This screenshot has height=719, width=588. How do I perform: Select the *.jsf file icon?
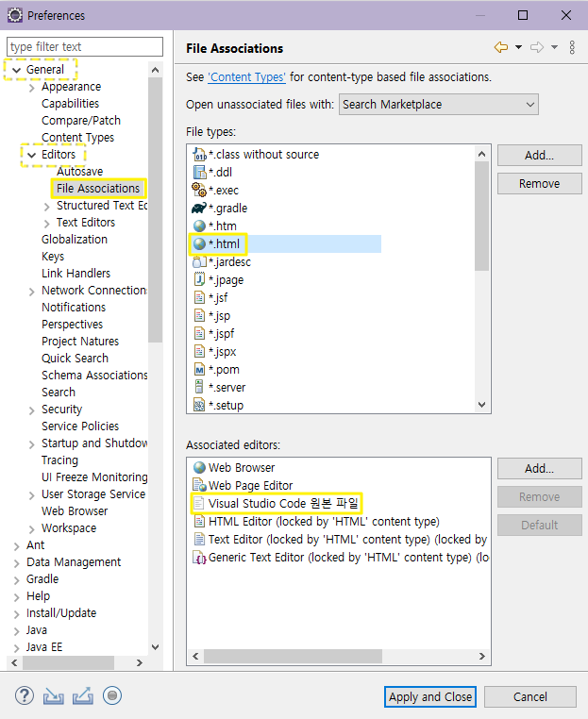199,297
